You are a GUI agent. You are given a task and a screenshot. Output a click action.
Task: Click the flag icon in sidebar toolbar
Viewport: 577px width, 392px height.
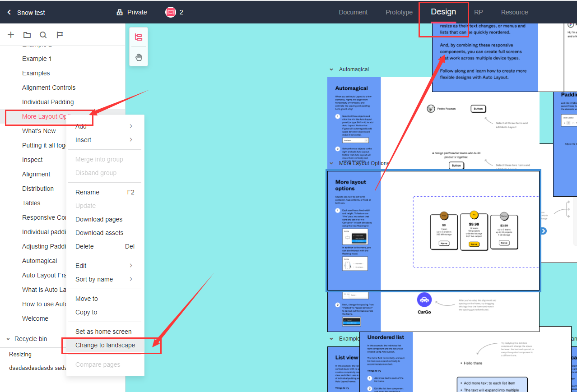60,35
